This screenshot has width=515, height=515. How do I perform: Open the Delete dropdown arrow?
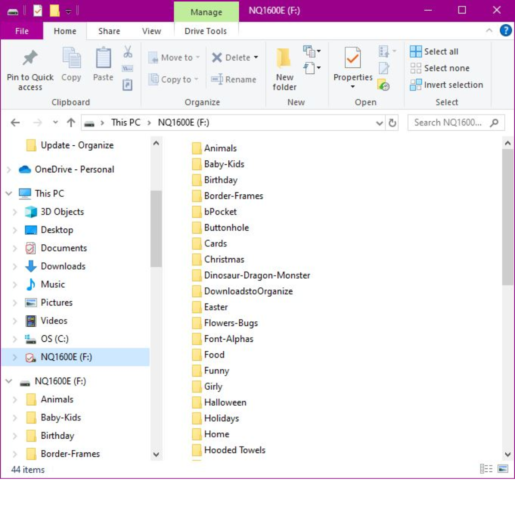click(256, 57)
